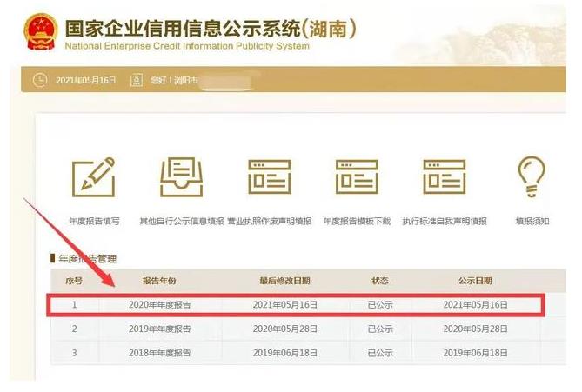
Task: Open the 2020年年度报告 entry
Action: (159, 305)
